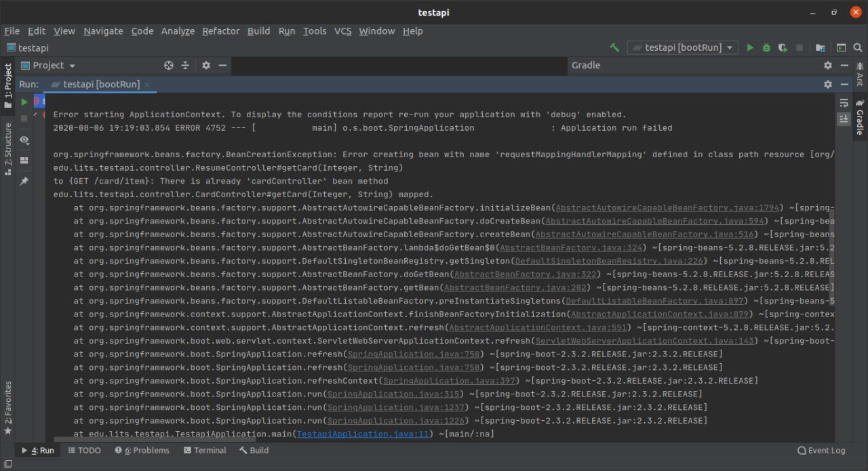The width and height of the screenshot is (868, 471).
Task: Switch to the 4: Run bottom tab
Action: point(38,450)
